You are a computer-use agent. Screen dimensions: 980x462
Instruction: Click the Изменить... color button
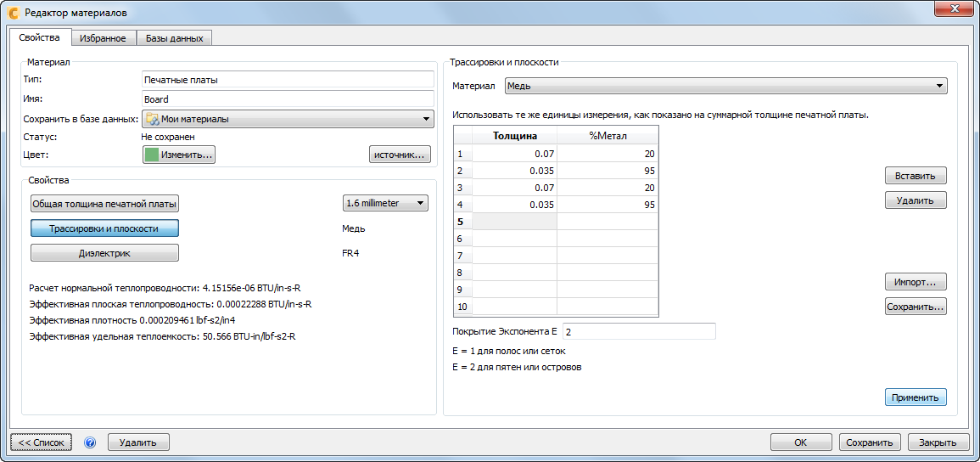pyautogui.click(x=179, y=155)
